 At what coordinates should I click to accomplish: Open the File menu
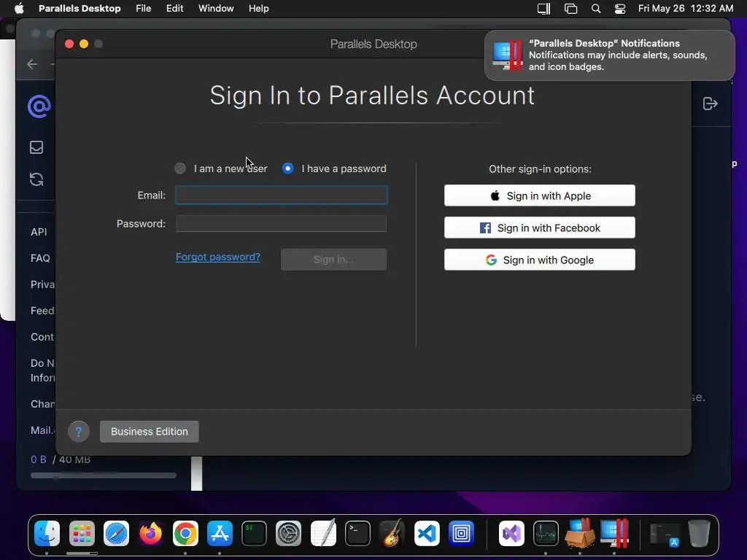[144, 9]
